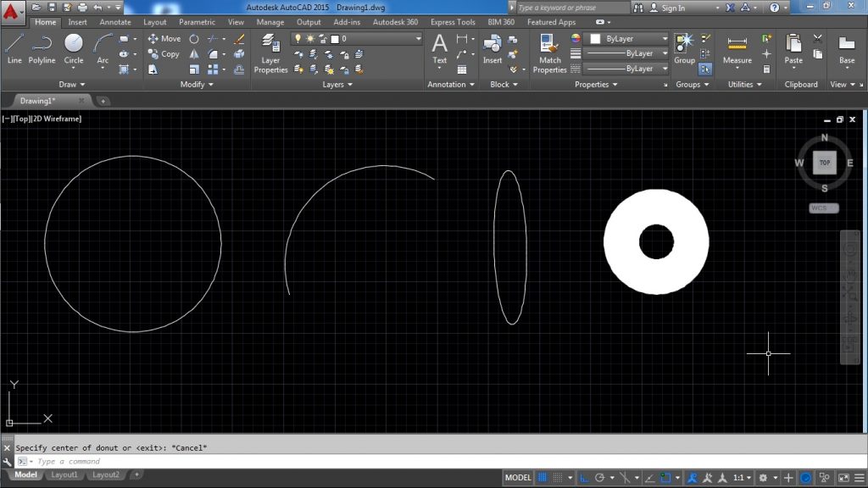
Task: Click the layer 0 white color swatch
Action: (334, 39)
